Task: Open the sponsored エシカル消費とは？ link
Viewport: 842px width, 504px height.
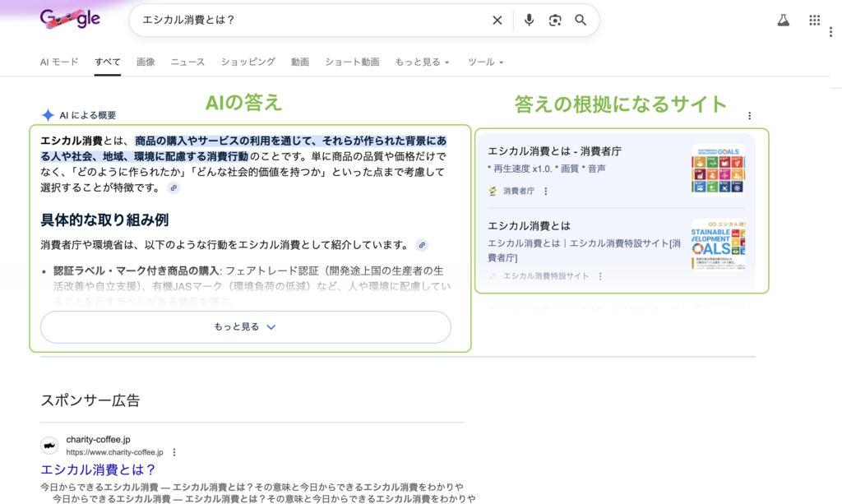Action: (x=98, y=470)
